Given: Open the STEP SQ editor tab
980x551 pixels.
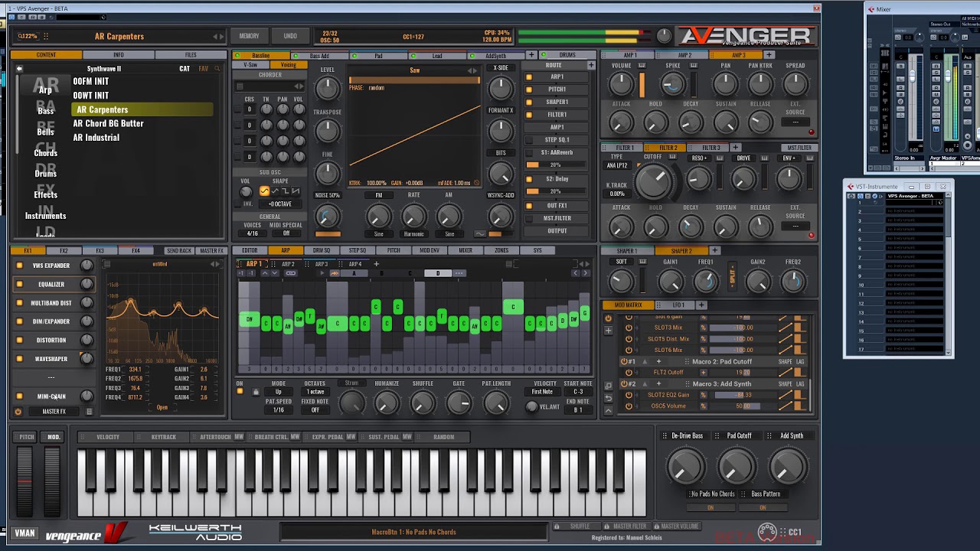Looking at the screenshot, I should pos(358,250).
